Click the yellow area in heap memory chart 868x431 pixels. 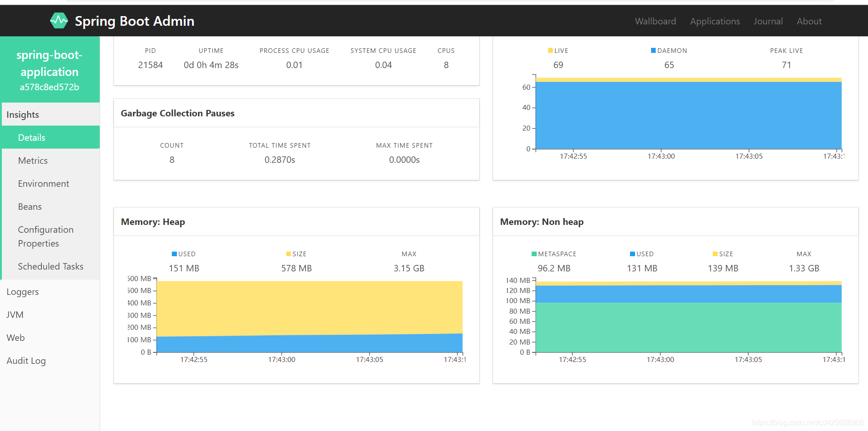[309, 307]
